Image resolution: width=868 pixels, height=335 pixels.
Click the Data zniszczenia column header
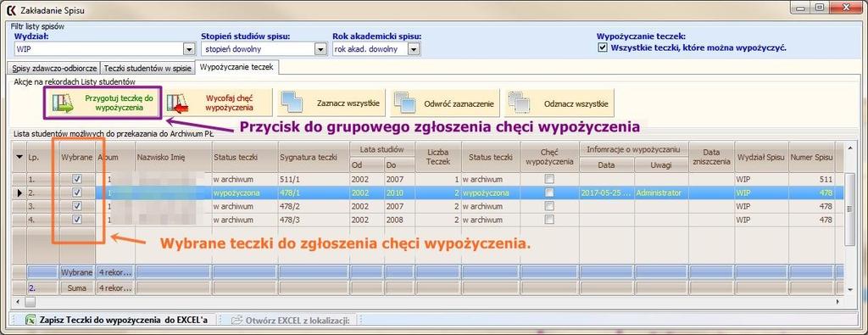710,157
